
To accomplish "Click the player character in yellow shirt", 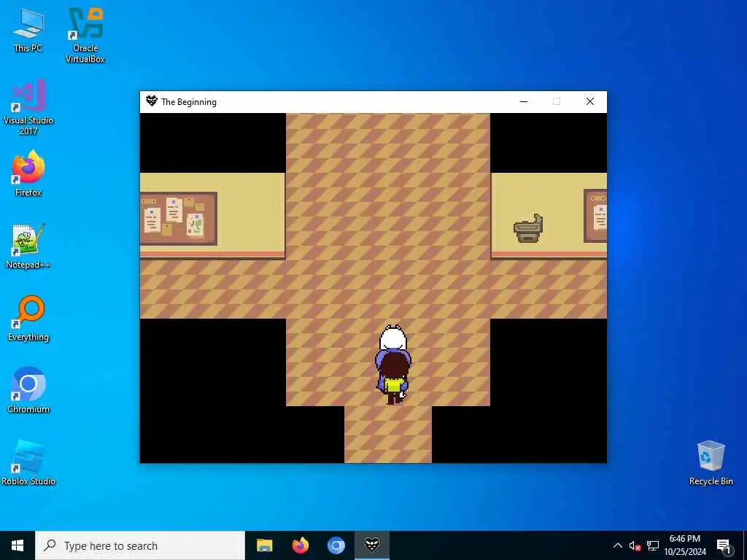I will [393, 378].
